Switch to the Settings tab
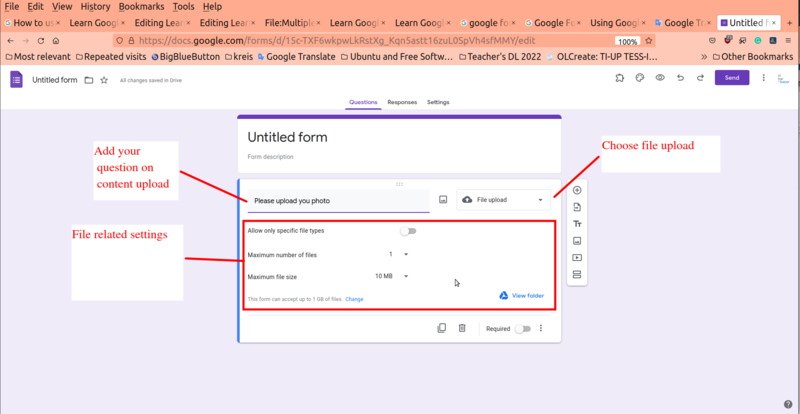 click(x=438, y=102)
